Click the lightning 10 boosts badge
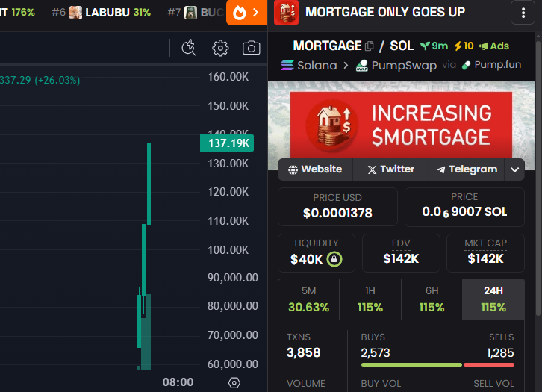 pos(464,46)
